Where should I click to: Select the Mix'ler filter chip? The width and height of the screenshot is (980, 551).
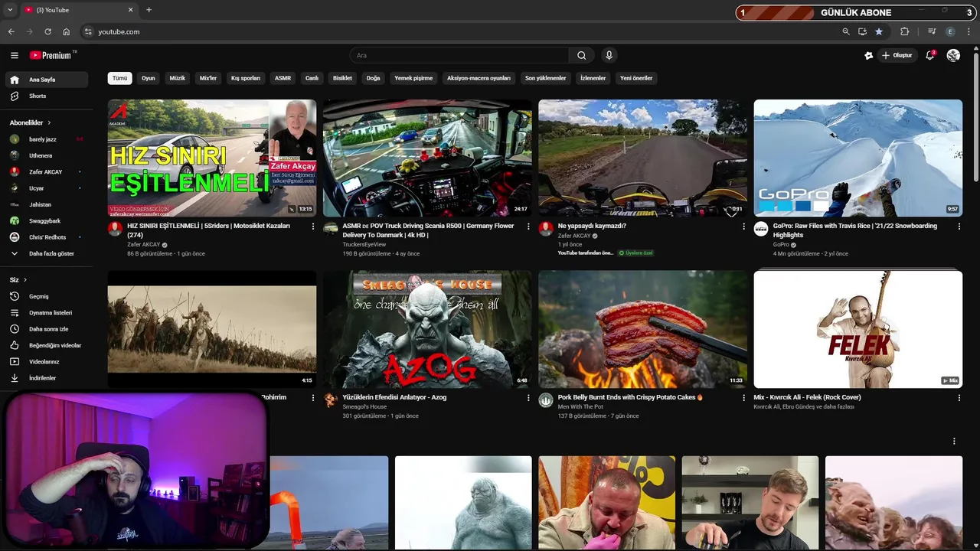(208, 78)
